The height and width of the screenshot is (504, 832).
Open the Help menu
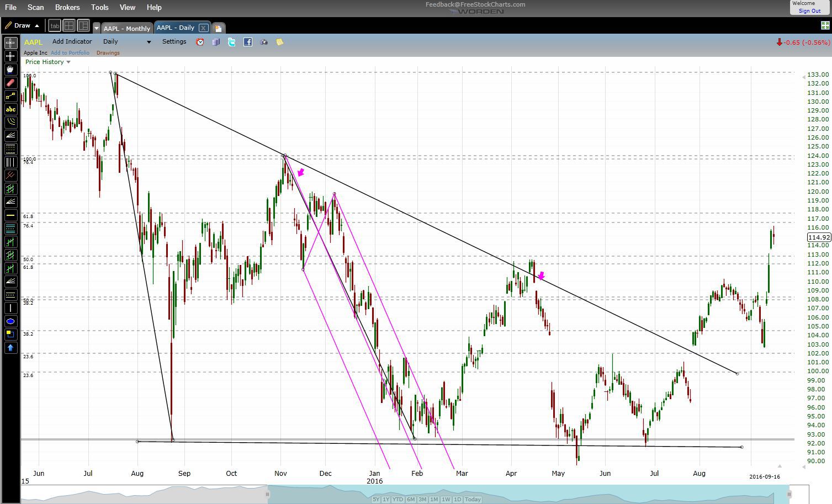coord(154,7)
